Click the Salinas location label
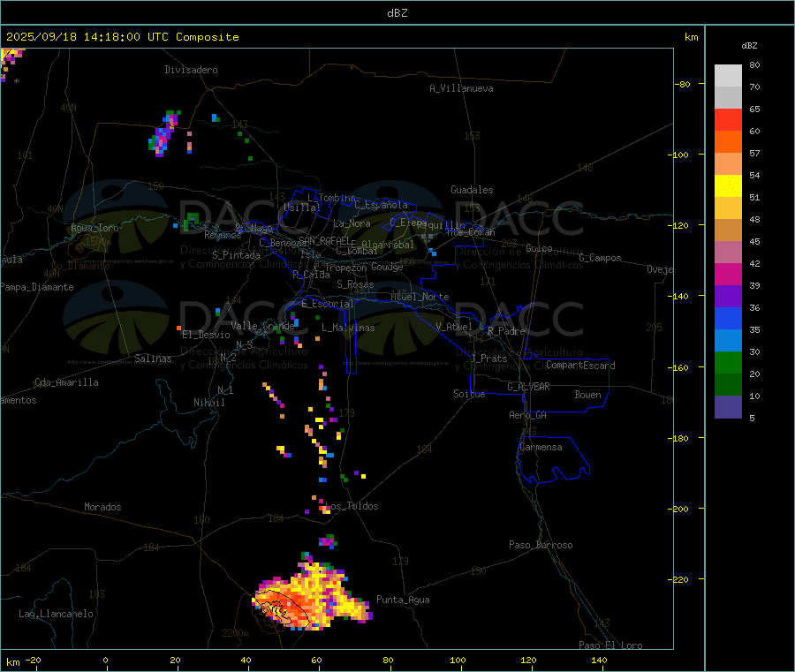The width and height of the screenshot is (795, 672). (x=153, y=359)
